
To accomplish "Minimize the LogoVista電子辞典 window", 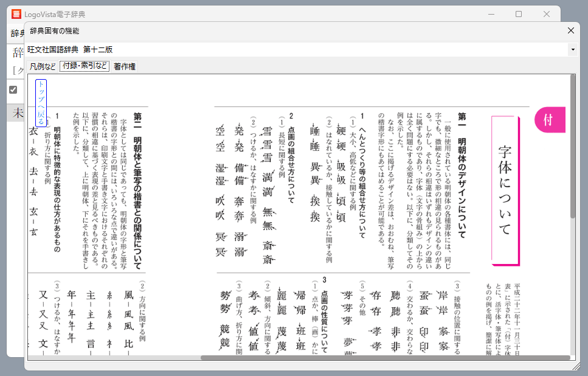I will [x=490, y=14].
